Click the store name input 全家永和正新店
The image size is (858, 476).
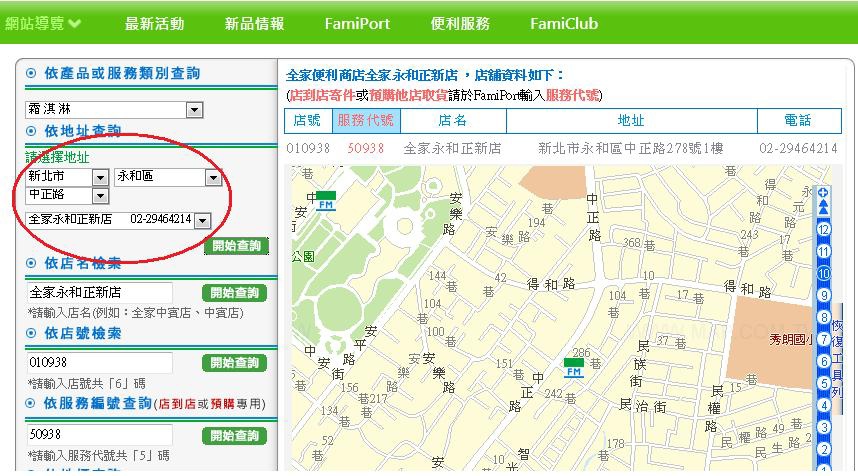99,293
